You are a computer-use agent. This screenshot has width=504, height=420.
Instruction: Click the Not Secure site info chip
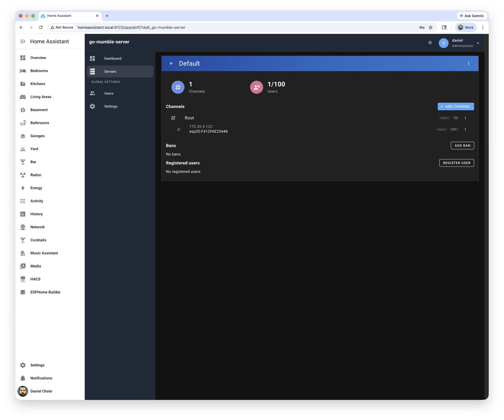coord(62,27)
